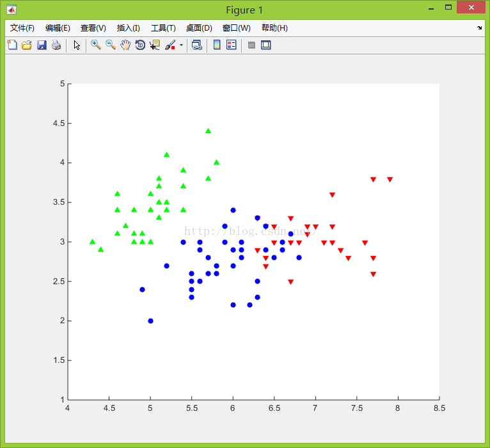Screen dimensions: 490x448
Task: Click the Hide Plot Tools icon
Action: coord(251,45)
